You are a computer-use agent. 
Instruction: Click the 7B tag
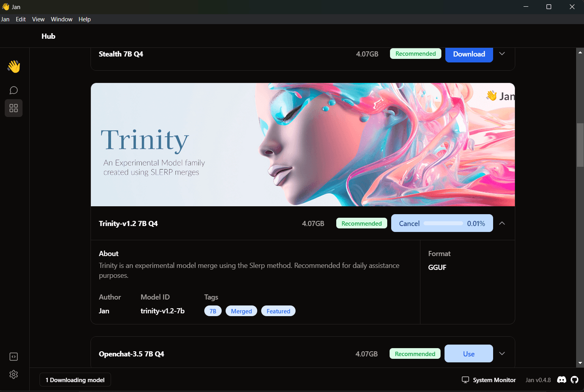tap(213, 311)
